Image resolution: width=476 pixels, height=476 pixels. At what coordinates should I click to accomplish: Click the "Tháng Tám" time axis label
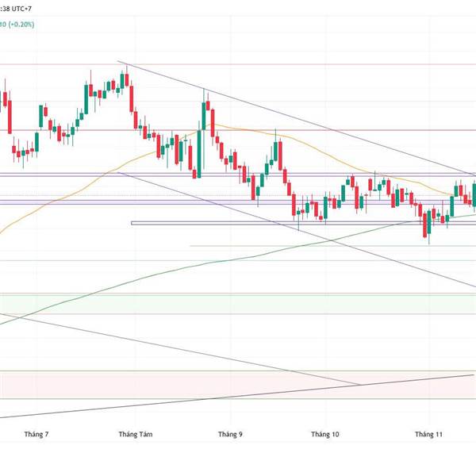(x=136, y=434)
